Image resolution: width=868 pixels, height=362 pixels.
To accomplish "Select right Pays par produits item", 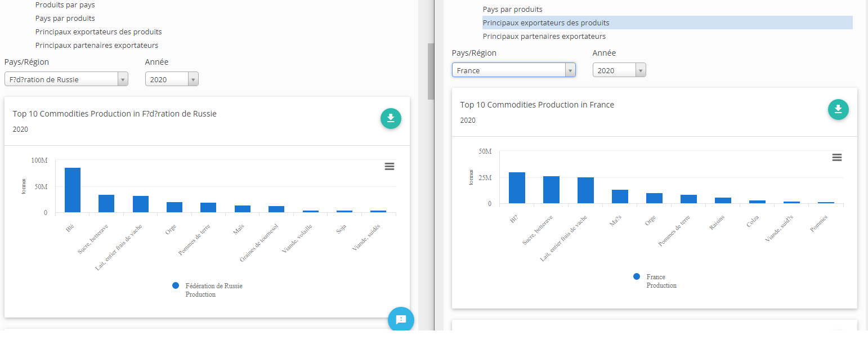I will pyautogui.click(x=513, y=9).
